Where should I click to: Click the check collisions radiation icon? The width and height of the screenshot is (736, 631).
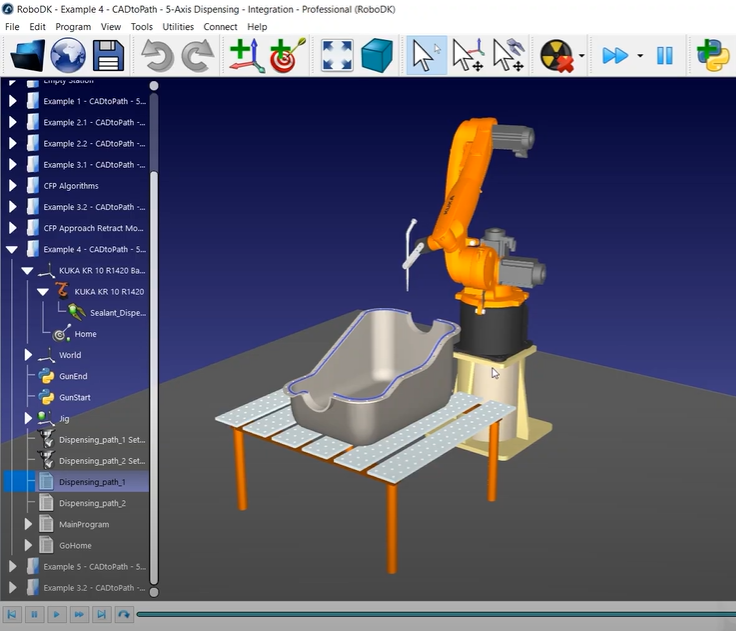coord(556,56)
